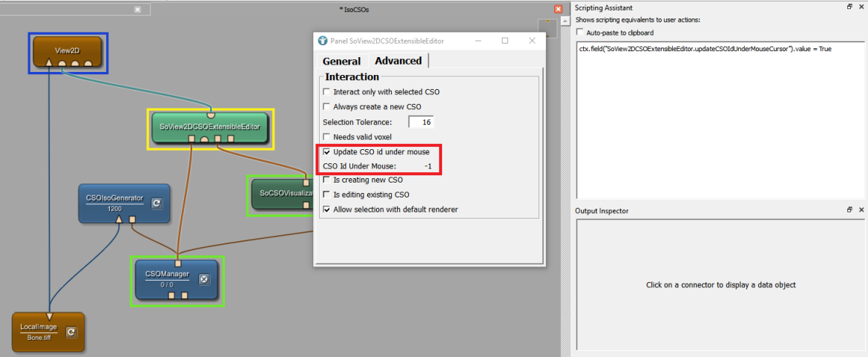Select the Advanced tab
Viewport: 868px width, 357px height.
pos(398,61)
